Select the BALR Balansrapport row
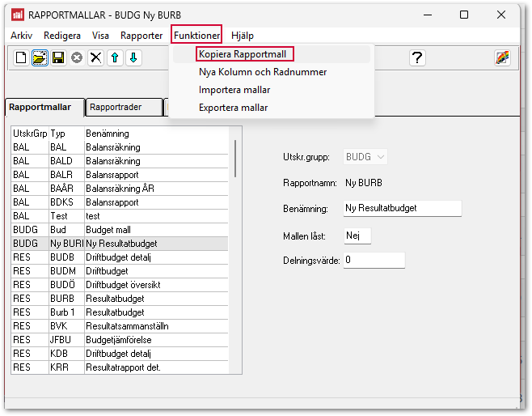 pos(120,175)
